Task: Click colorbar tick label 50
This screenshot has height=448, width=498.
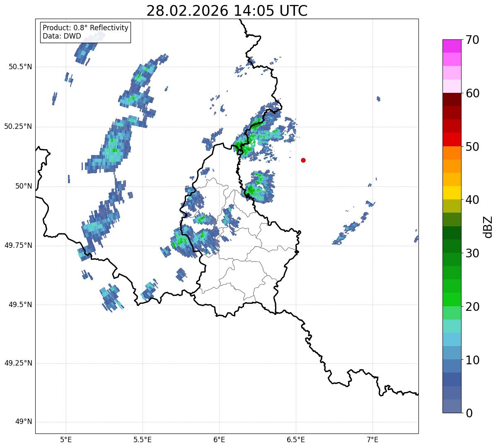Action: 473,147
